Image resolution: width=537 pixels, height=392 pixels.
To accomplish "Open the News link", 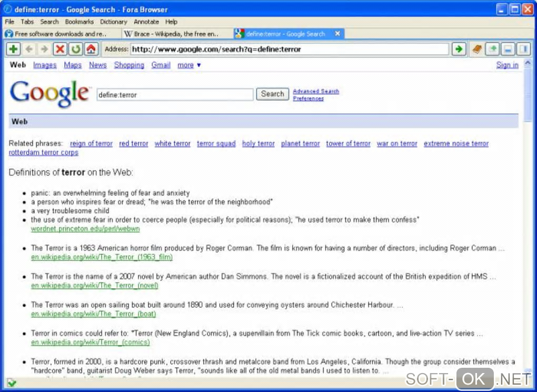I will pyautogui.click(x=97, y=65).
